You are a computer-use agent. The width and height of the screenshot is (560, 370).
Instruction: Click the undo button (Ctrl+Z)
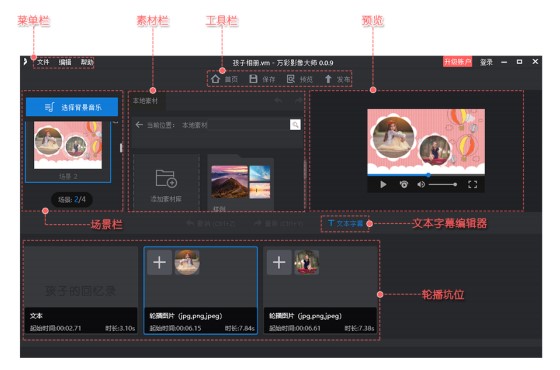coord(211,224)
